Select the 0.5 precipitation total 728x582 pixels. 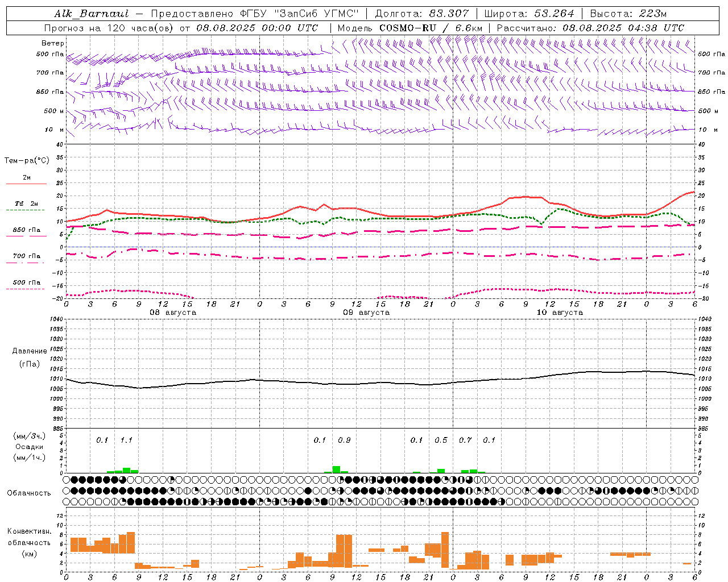[441, 440]
